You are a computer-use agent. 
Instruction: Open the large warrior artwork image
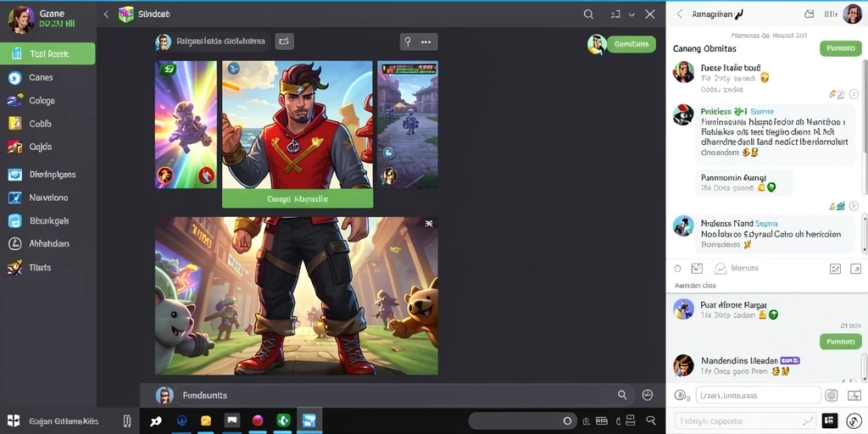296,296
